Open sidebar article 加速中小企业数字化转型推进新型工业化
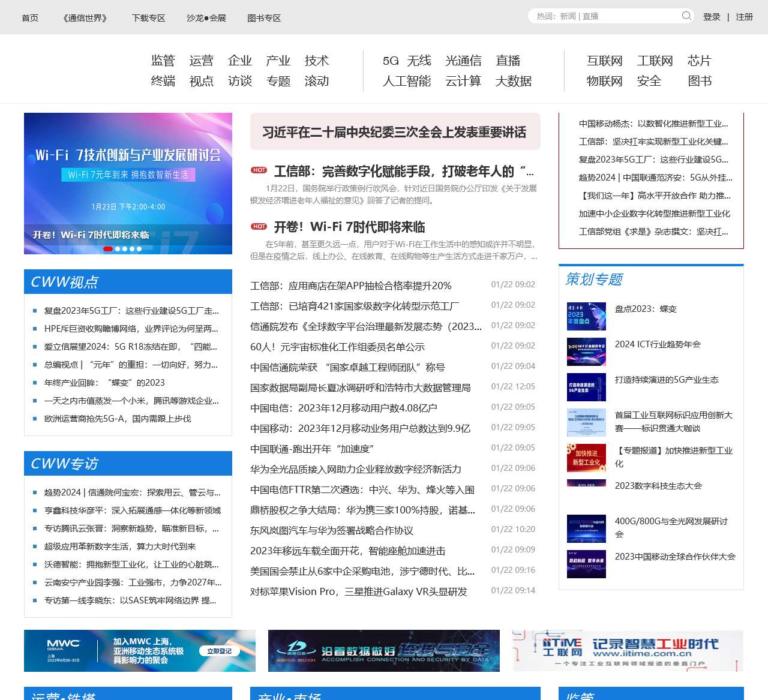This screenshot has width=768, height=700. [x=655, y=214]
